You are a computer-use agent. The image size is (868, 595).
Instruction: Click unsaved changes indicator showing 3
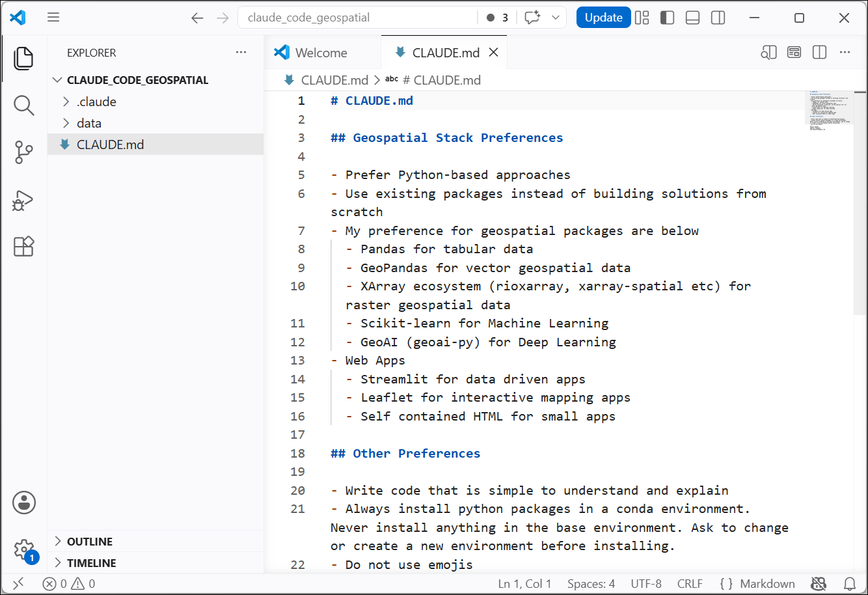pyautogui.click(x=497, y=18)
